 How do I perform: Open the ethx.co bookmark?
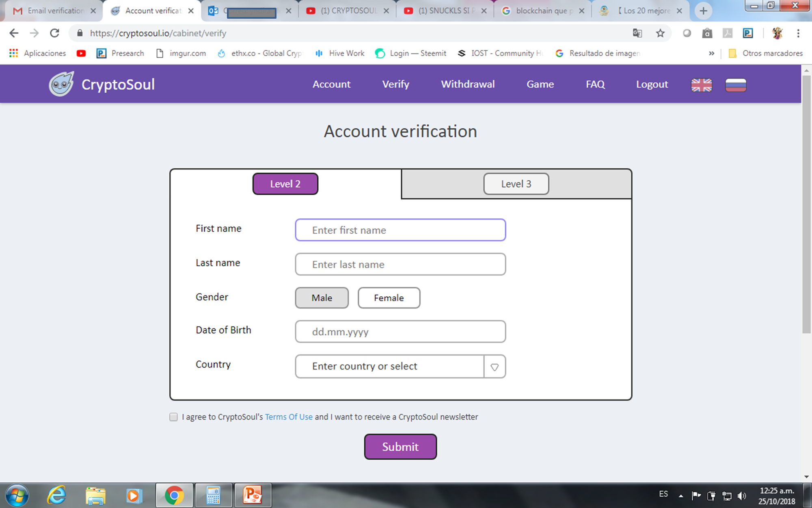pyautogui.click(x=260, y=53)
